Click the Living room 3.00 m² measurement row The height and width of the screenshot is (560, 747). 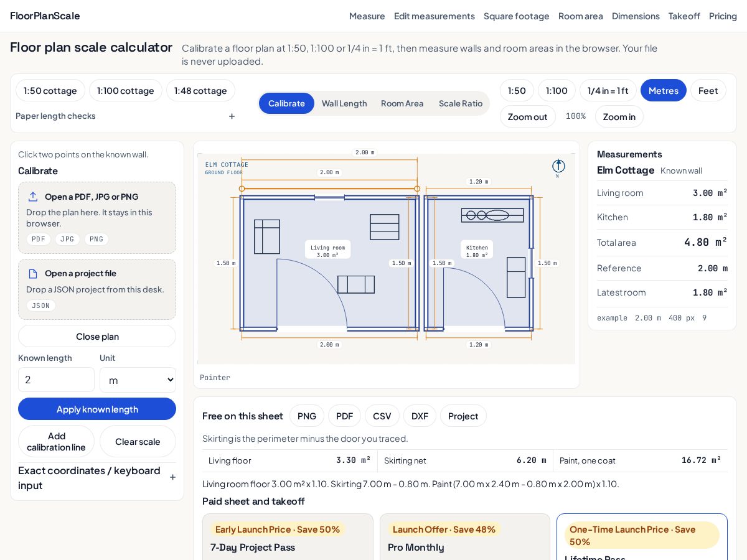(662, 193)
